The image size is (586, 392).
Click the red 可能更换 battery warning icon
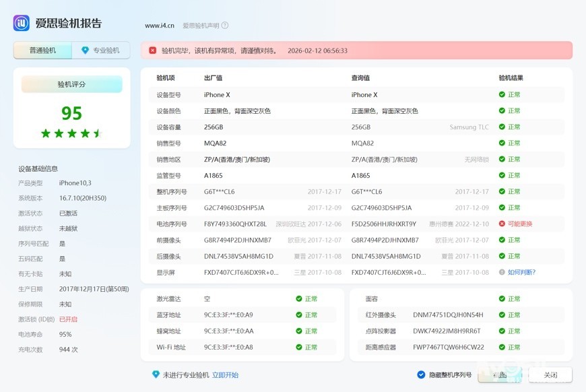point(502,224)
